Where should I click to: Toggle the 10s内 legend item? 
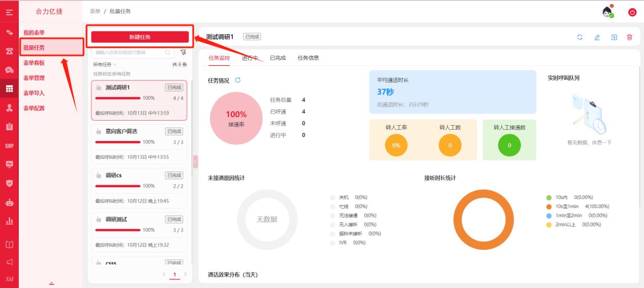pos(570,197)
